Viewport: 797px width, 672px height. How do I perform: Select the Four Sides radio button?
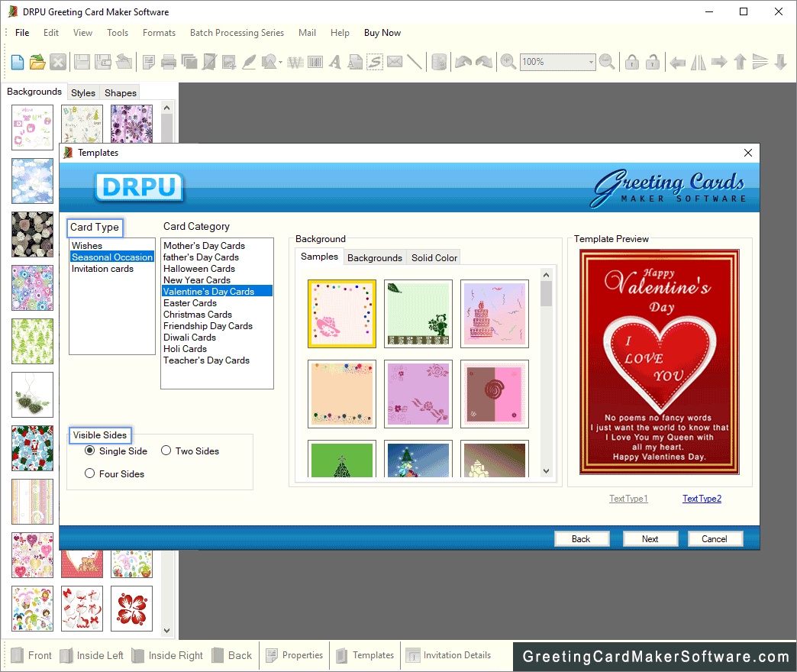[90, 474]
